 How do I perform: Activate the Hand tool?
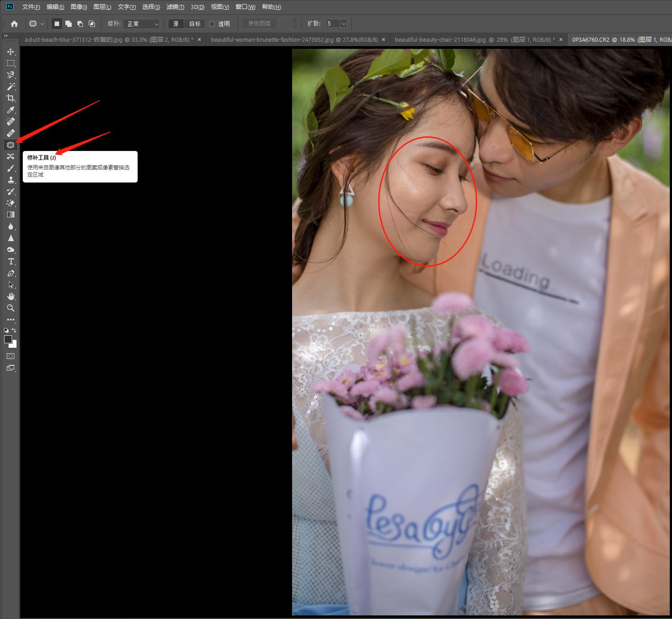11,296
